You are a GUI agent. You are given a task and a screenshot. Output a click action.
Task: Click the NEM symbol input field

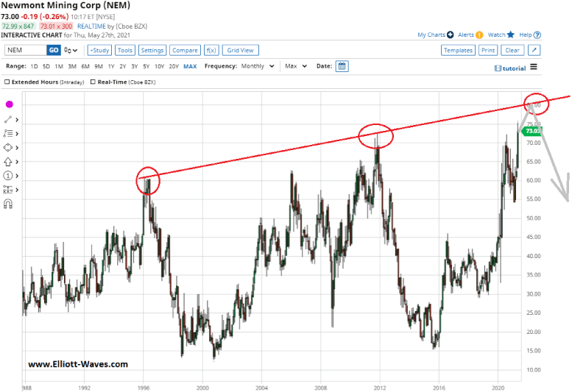(25, 50)
